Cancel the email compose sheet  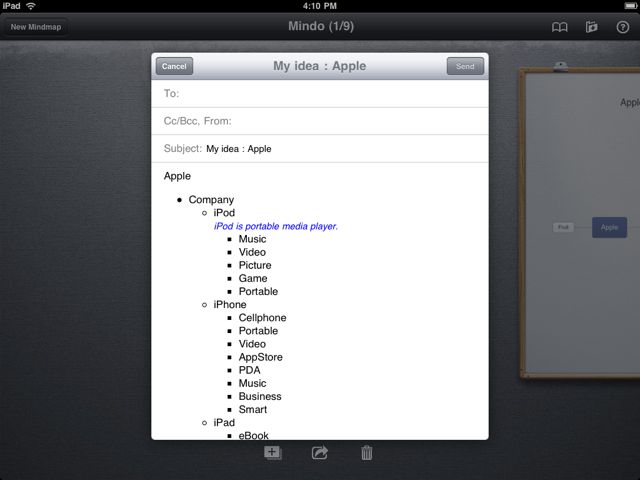[x=174, y=66]
